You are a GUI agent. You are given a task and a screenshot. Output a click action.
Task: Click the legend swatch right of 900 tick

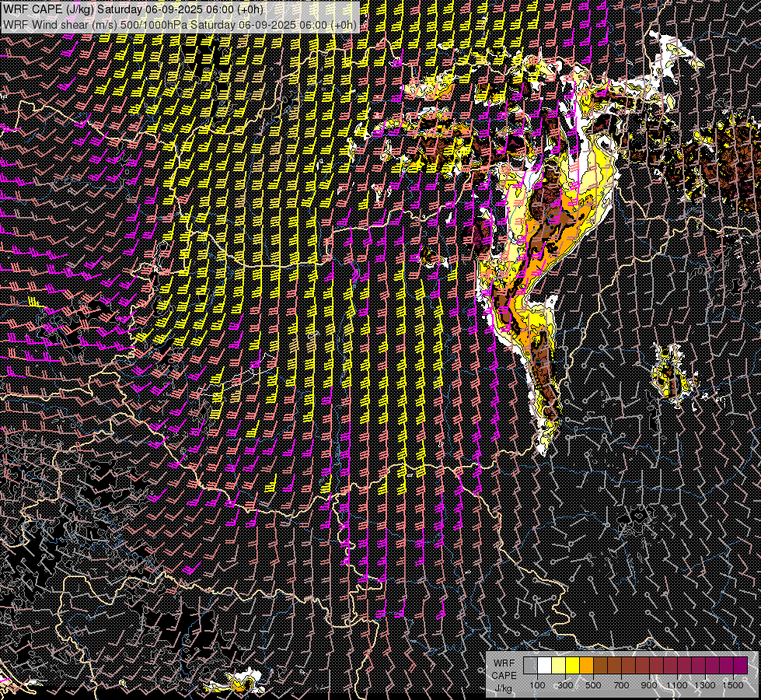pyautogui.click(x=656, y=666)
